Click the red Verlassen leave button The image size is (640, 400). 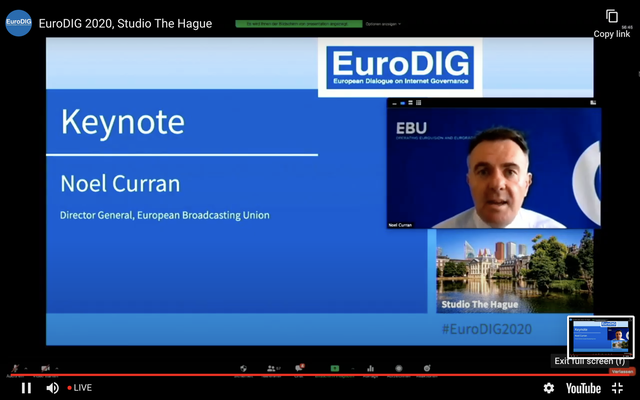pos(622,371)
